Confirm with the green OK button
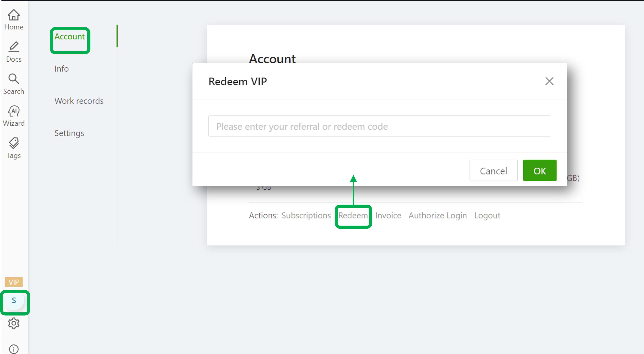644x354 pixels. (539, 171)
